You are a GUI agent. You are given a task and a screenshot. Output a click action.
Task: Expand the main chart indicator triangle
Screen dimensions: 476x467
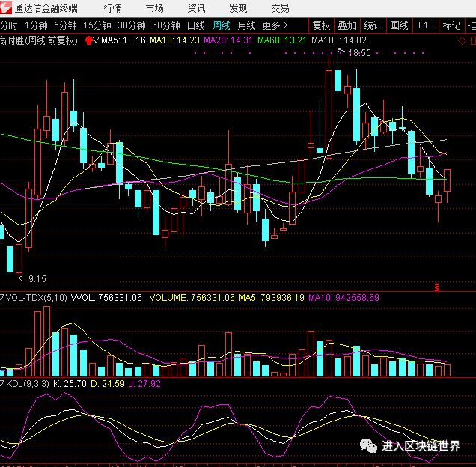click(x=96, y=40)
